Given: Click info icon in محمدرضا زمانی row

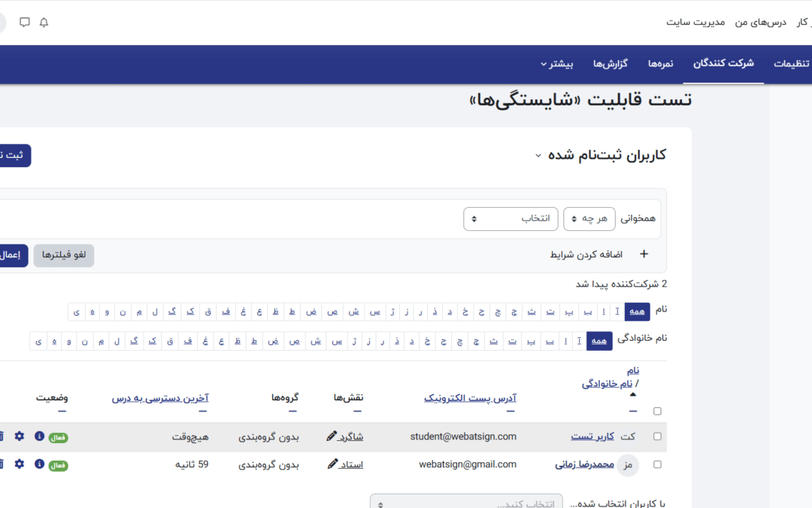Looking at the screenshot, I should point(39,464).
